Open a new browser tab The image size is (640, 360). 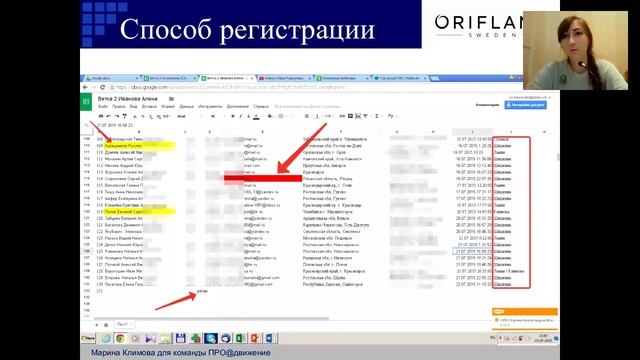pyautogui.click(x=435, y=78)
